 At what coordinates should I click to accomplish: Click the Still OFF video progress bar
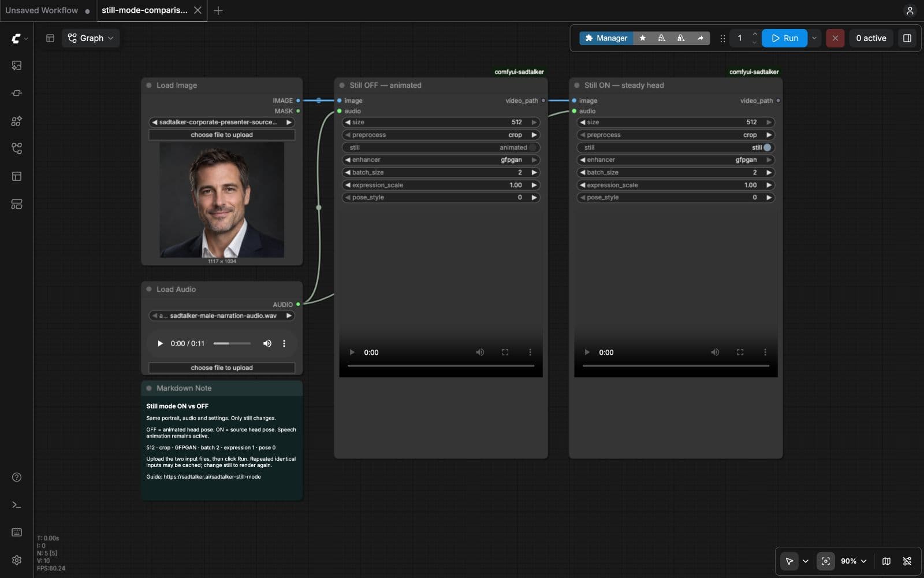pos(441,366)
